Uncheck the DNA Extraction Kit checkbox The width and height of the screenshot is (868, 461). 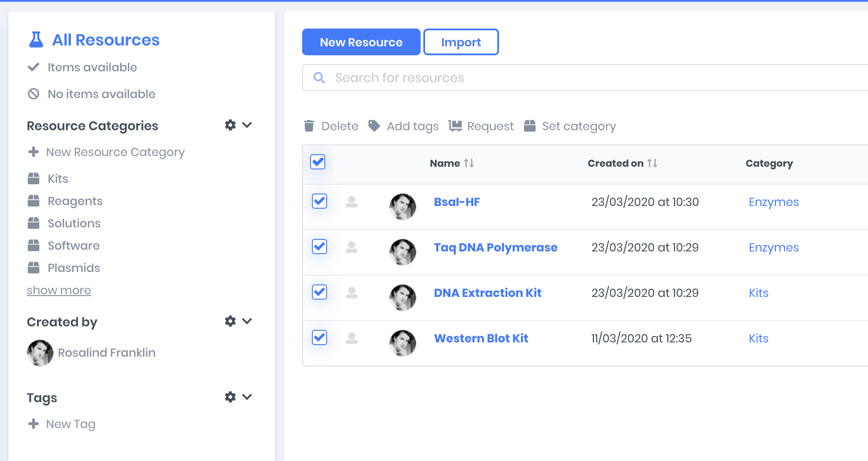click(319, 292)
